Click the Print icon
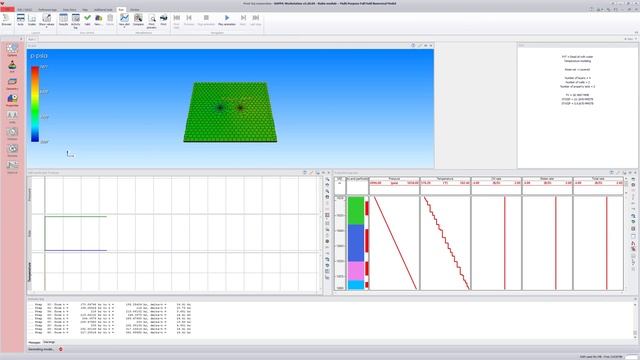 click(x=164, y=20)
